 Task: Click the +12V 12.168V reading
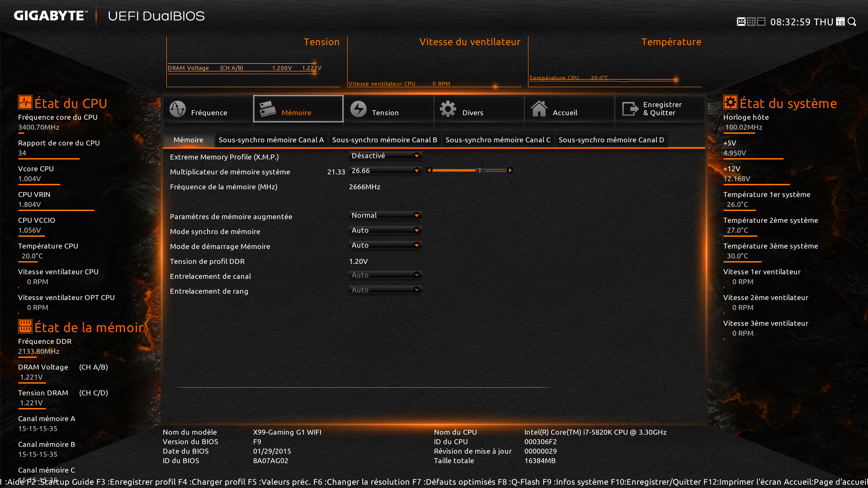[737, 179]
